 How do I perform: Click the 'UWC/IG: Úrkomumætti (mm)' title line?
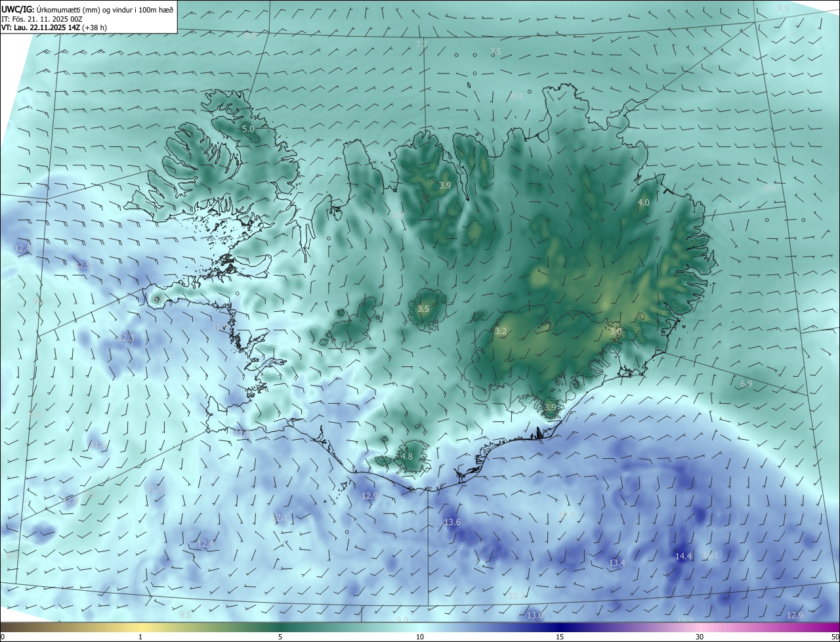(x=87, y=9)
